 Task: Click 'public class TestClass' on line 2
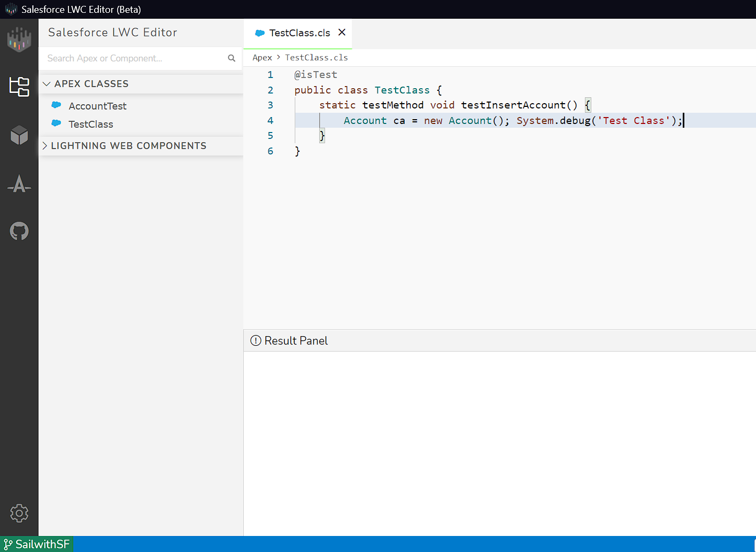(362, 90)
